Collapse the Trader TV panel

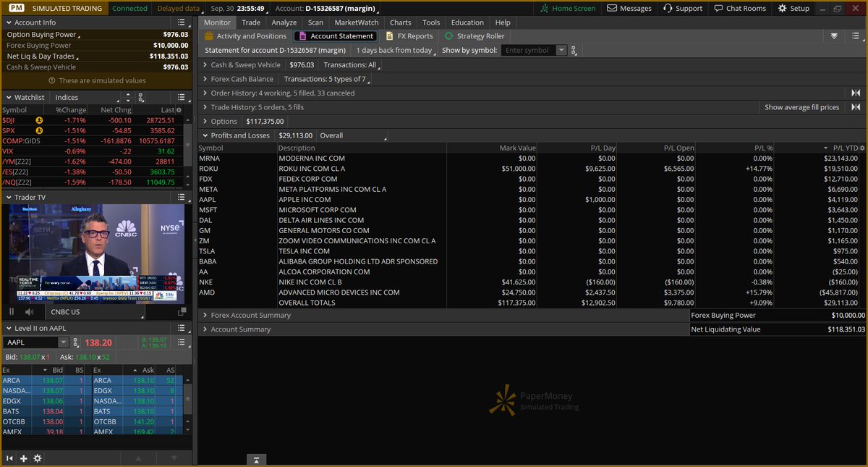[x=7, y=197]
